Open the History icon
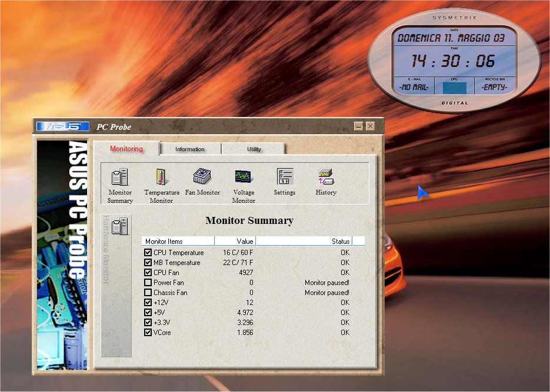This screenshot has height=392, width=550. [x=326, y=176]
